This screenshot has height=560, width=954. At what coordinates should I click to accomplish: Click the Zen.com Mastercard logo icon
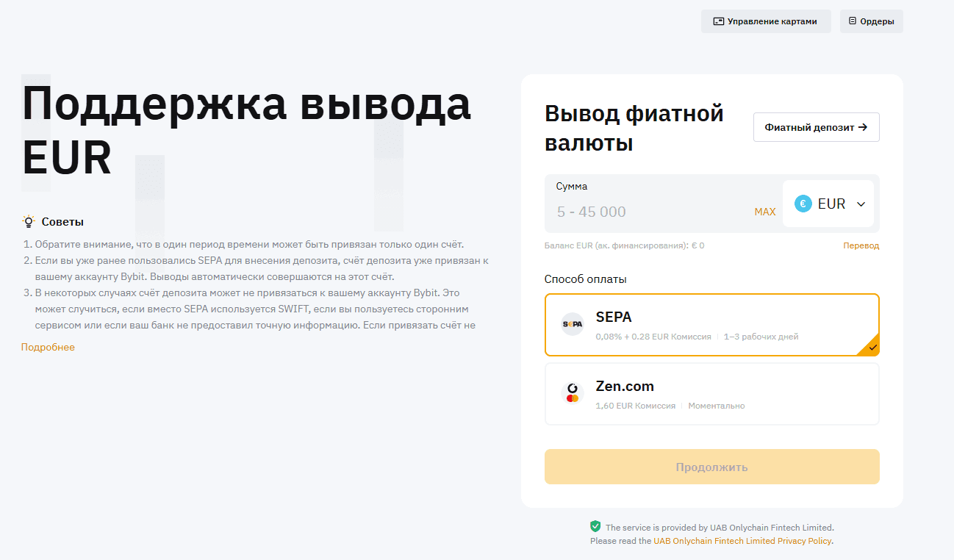click(x=573, y=393)
